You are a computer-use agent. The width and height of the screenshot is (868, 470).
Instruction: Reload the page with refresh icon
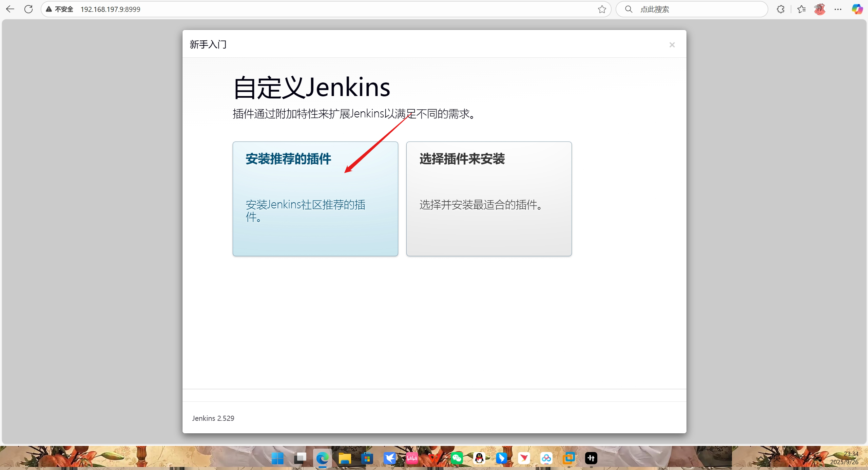tap(28, 9)
